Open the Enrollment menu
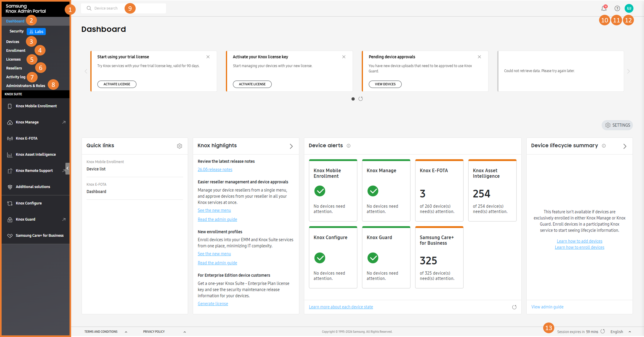Viewport: 644px width, 337px height. [16, 50]
